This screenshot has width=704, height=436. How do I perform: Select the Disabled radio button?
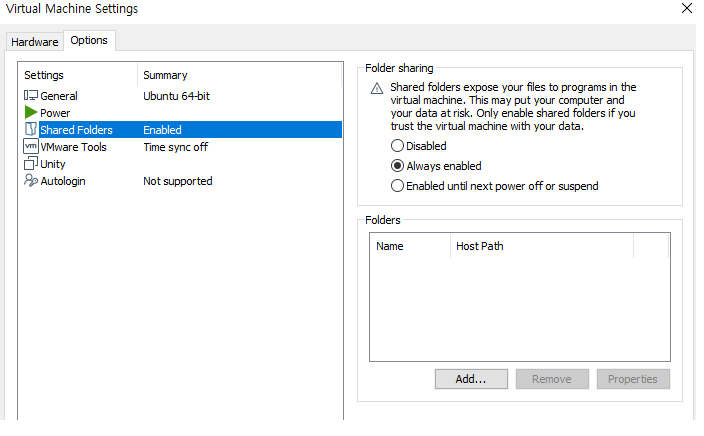click(397, 146)
